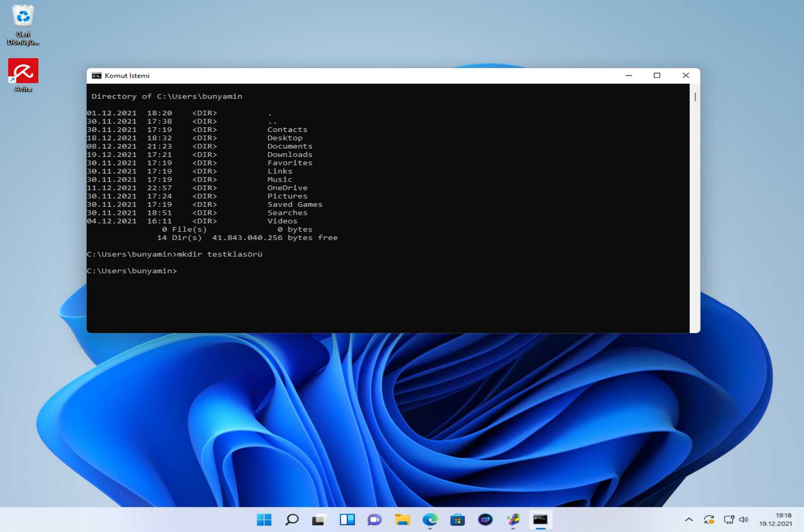Open the colorful blocks app on taskbar
The width and height of the screenshot is (804, 532).
coord(513,519)
